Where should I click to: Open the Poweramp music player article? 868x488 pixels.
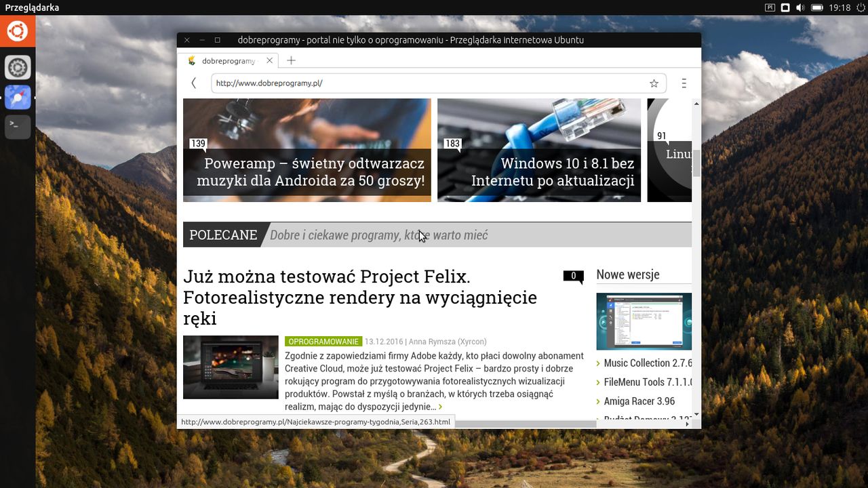307,150
